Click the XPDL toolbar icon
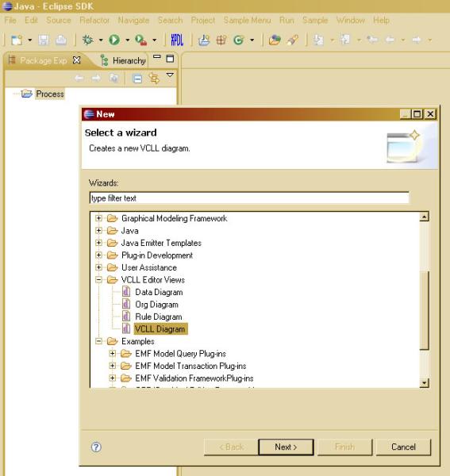This screenshot has height=476, width=450. coord(177,40)
